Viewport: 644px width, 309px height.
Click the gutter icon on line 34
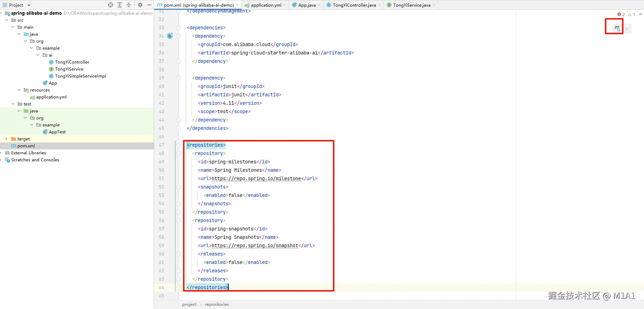coord(170,36)
